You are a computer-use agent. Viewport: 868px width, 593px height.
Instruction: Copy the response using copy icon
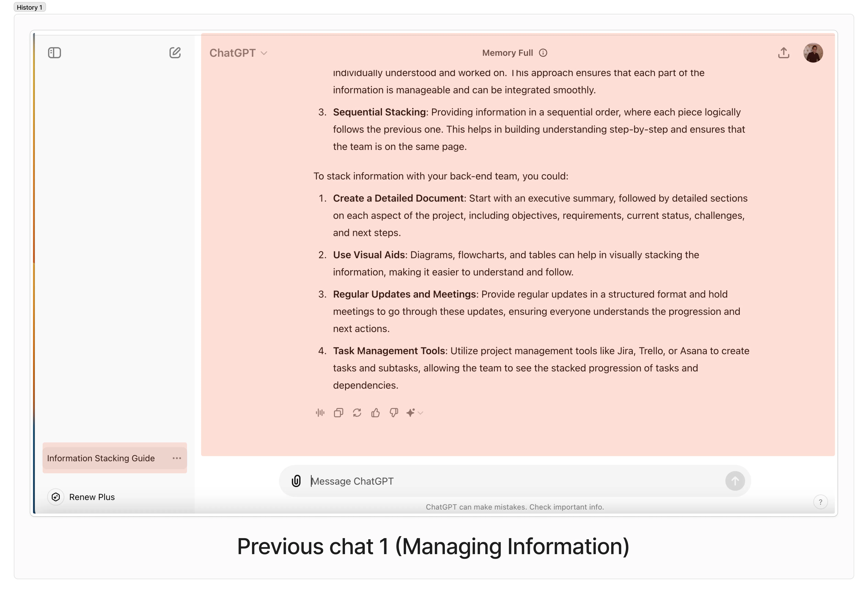click(338, 413)
